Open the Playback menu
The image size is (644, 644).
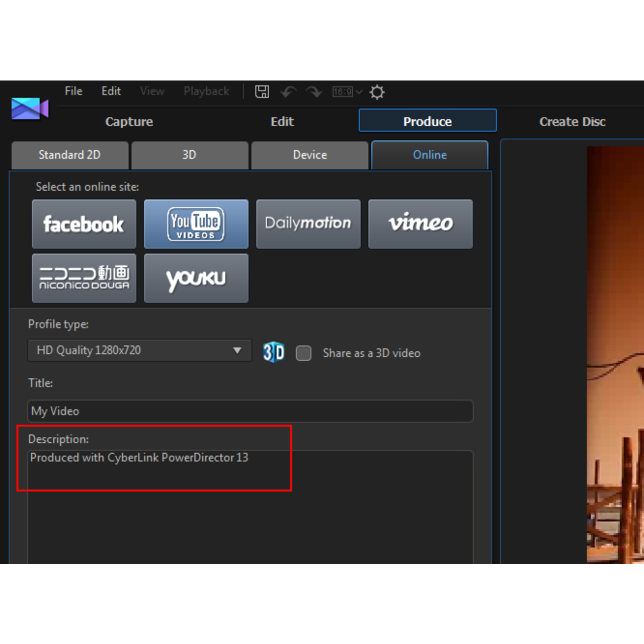[206, 91]
